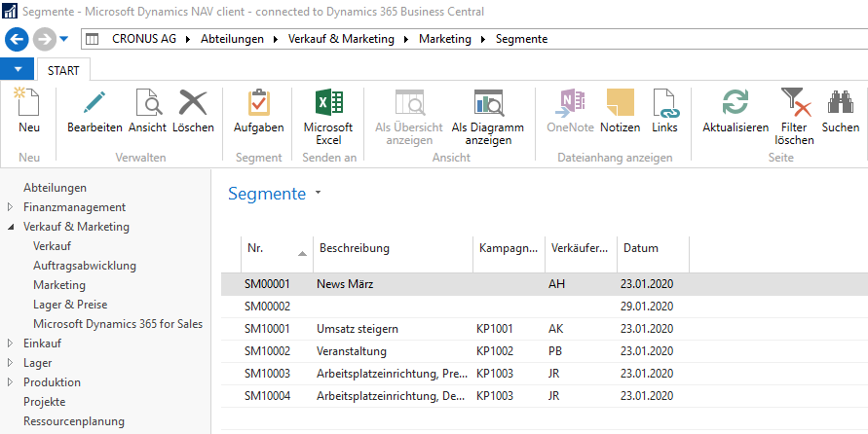This screenshot has height=434, width=868.
Task: Open Marketing in navigation pane
Action: tap(59, 285)
